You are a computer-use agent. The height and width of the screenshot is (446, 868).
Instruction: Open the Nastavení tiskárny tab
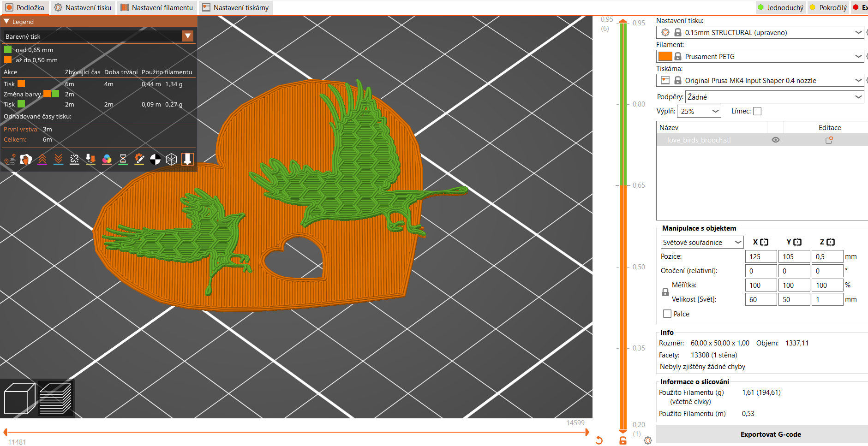pyautogui.click(x=235, y=7)
